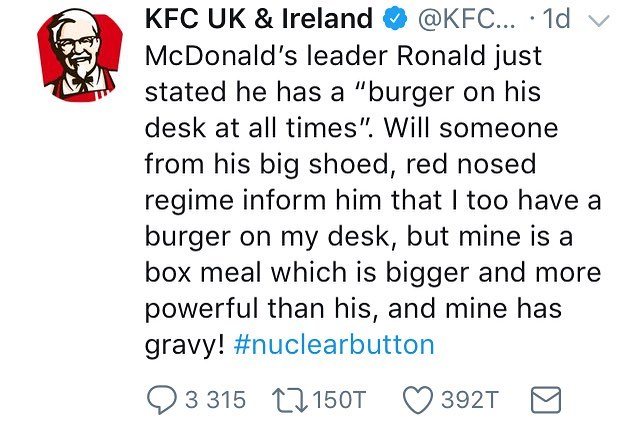Open the KFC UK & Ireland account name
Image resolution: width=640 pixels, height=423 pixels.
click(x=259, y=18)
